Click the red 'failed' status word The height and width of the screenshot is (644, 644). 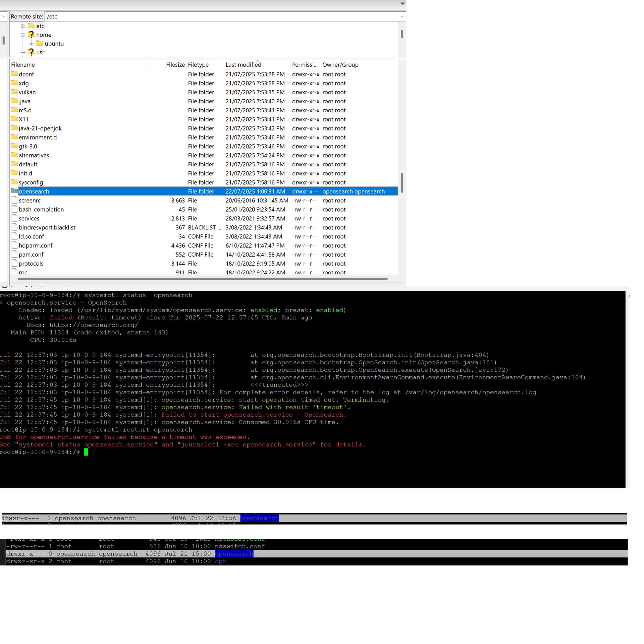point(61,318)
